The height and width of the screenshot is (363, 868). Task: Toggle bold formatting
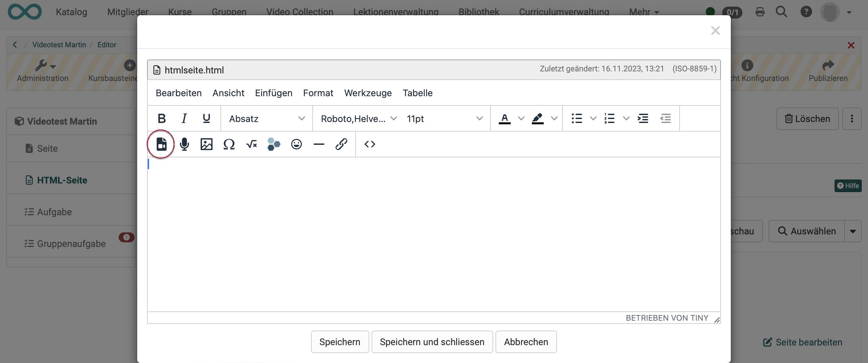(162, 118)
